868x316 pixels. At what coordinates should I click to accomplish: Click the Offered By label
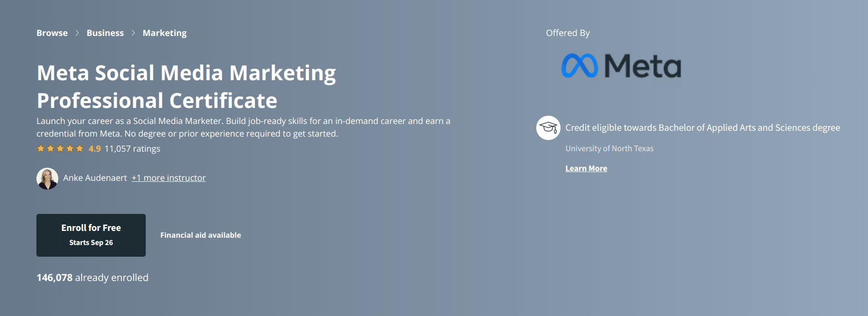point(568,33)
